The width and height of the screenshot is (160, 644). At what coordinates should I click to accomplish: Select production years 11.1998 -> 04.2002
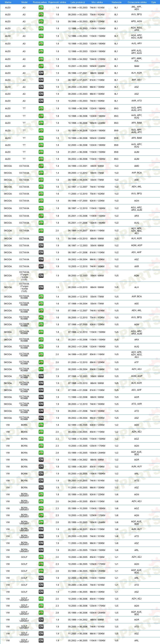[x=78, y=460]
